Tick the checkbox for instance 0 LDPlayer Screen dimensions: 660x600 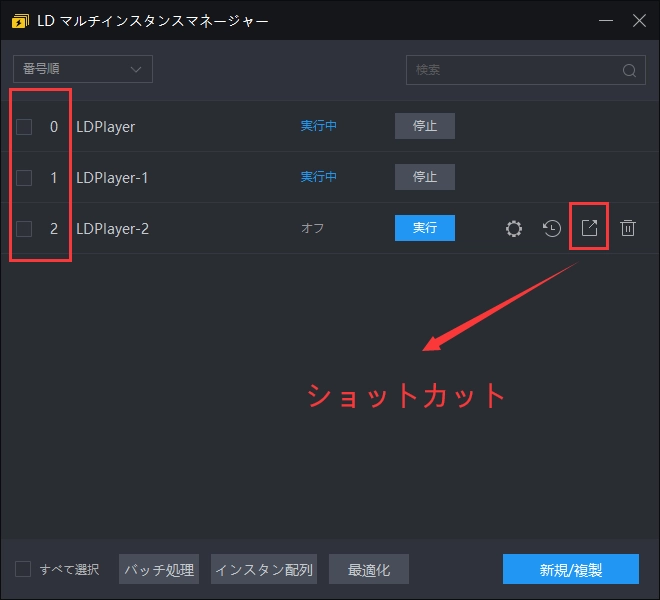[24, 127]
